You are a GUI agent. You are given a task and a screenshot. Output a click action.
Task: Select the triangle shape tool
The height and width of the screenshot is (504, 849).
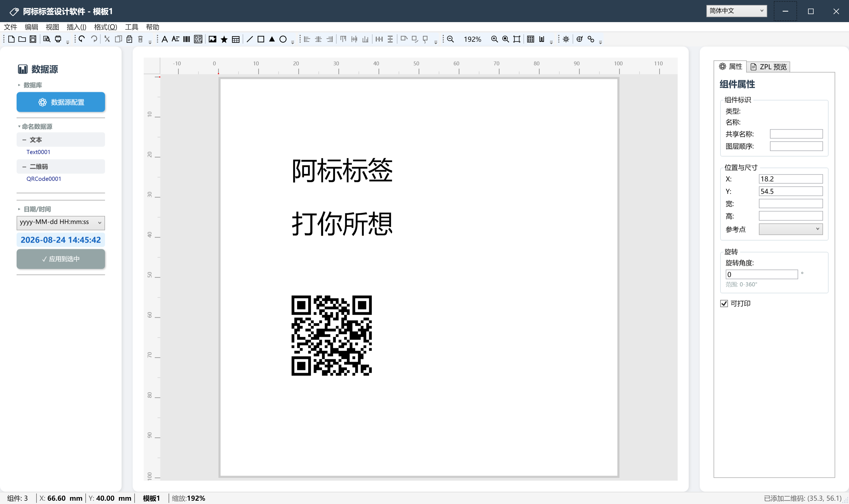tap(272, 39)
